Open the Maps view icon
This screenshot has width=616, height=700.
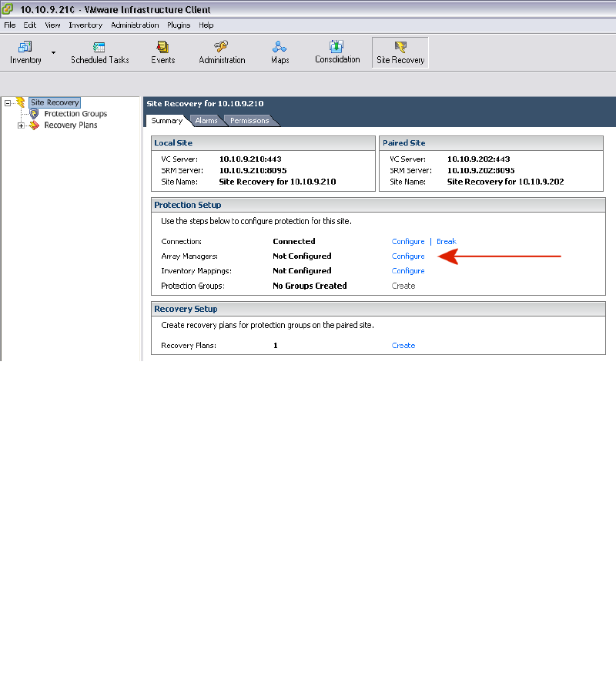280,47
